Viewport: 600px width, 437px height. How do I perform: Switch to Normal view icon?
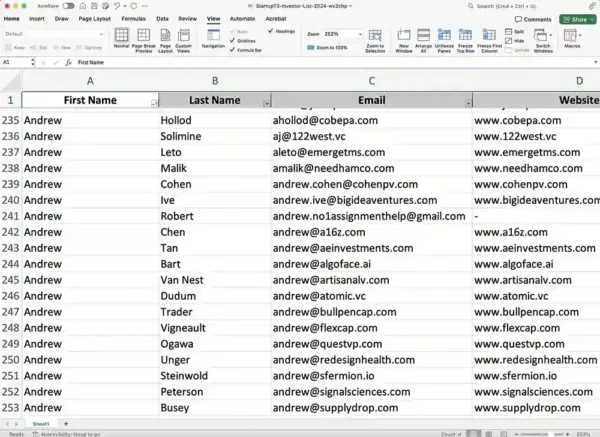coord(121,35)
